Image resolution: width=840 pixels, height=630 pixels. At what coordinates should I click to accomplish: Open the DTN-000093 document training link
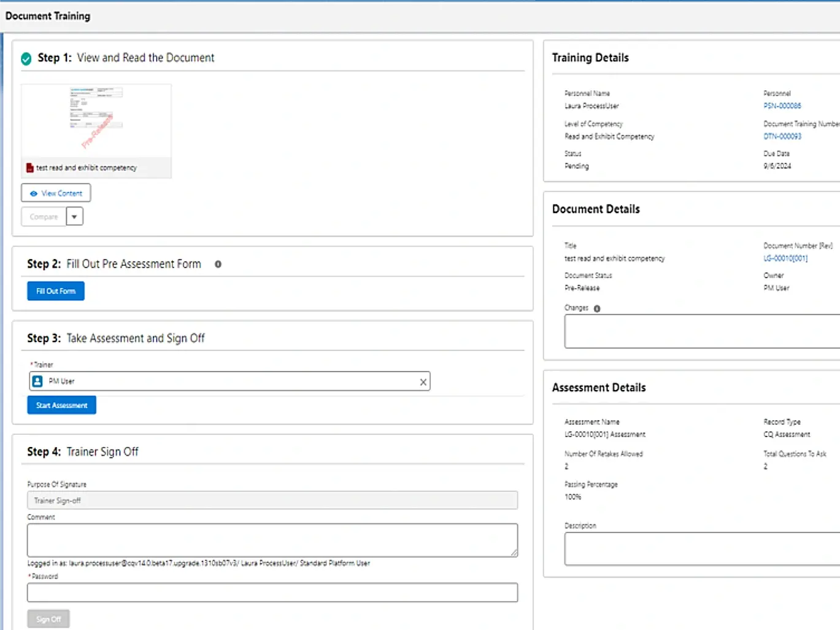(782, 136)
